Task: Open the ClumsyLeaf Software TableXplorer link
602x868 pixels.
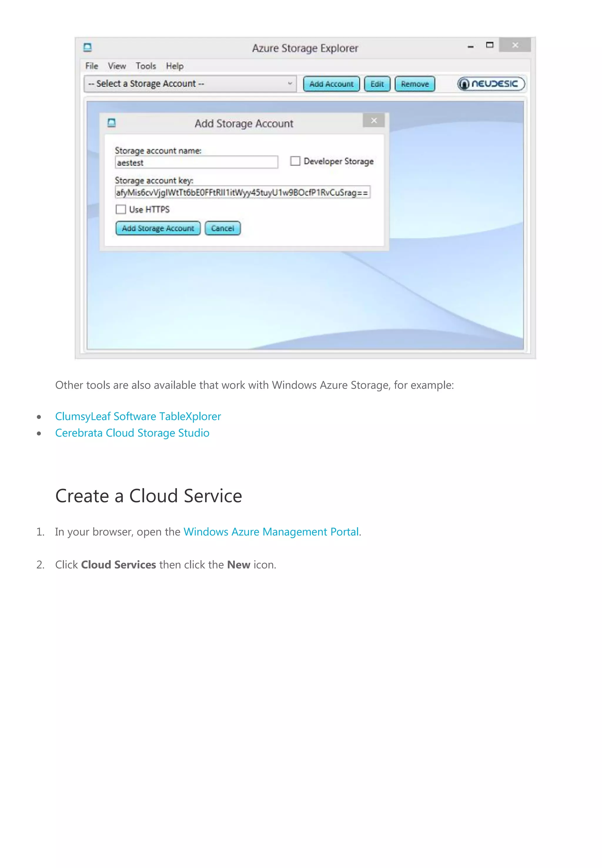Action: [x=138, y=416]
